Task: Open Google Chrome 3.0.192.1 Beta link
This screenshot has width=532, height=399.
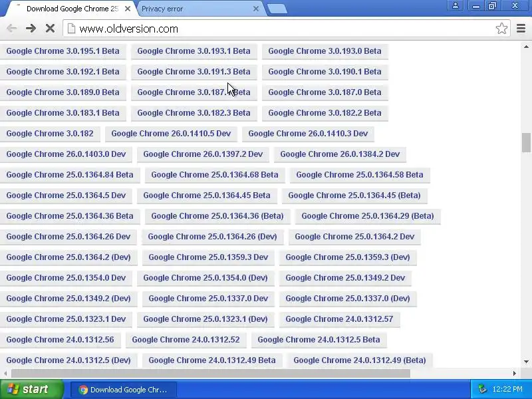Action: point(63,72)
